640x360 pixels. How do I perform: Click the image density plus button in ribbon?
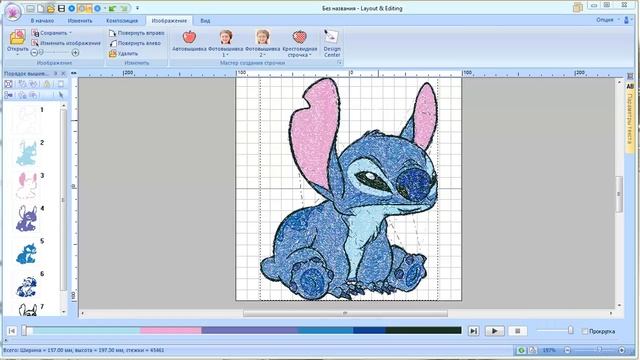[x=75, y=53]
